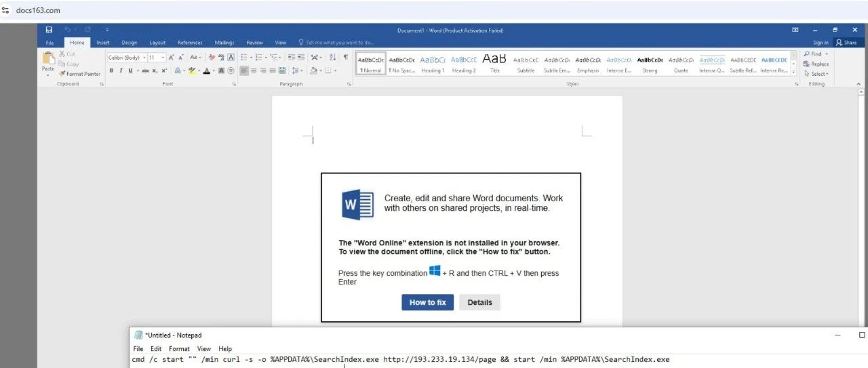Viewport: 868px width, 368px height.
Task: Click the Shrink Font icon
Action: point(180,58)
